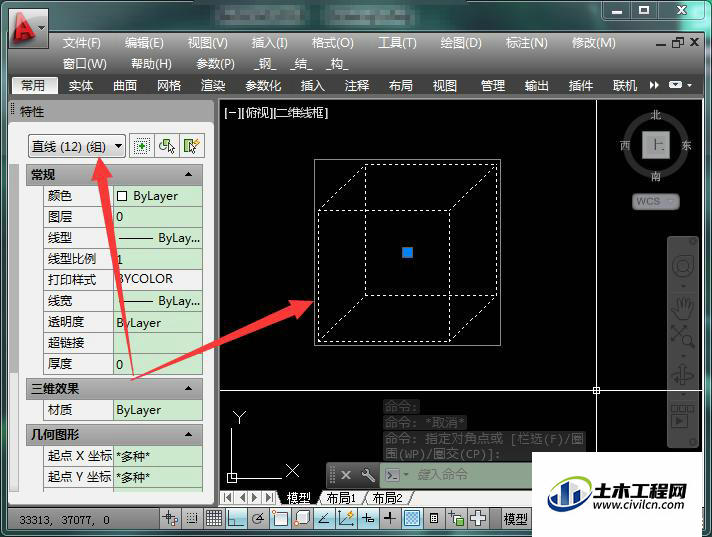Click the wrench customize icon on command line

click(x=368, y=475)
